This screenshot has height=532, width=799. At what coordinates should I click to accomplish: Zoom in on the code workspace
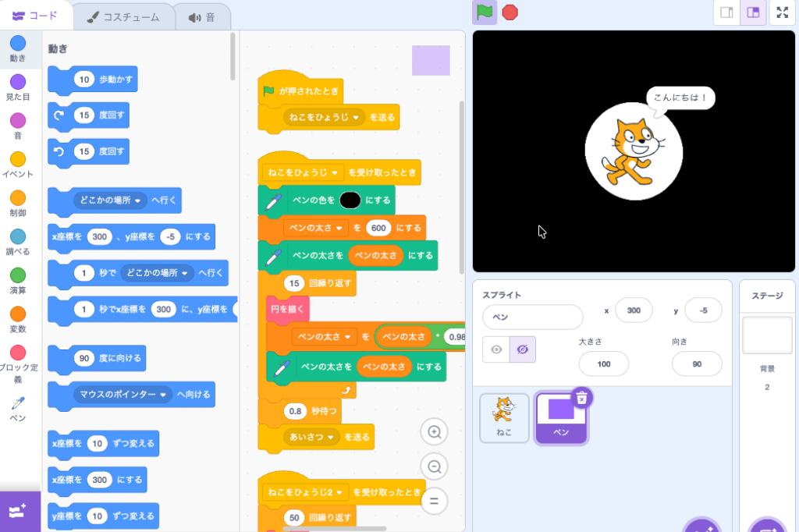pos(435,431)
